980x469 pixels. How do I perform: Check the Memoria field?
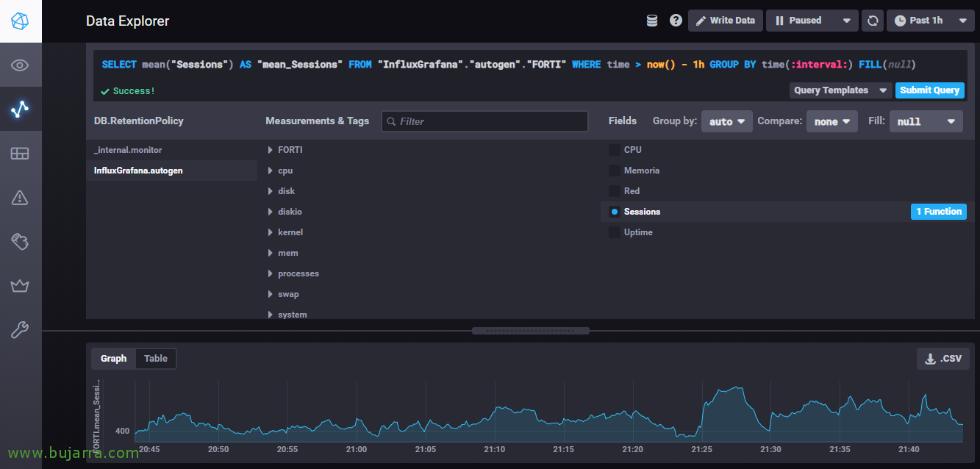[615, 171]
